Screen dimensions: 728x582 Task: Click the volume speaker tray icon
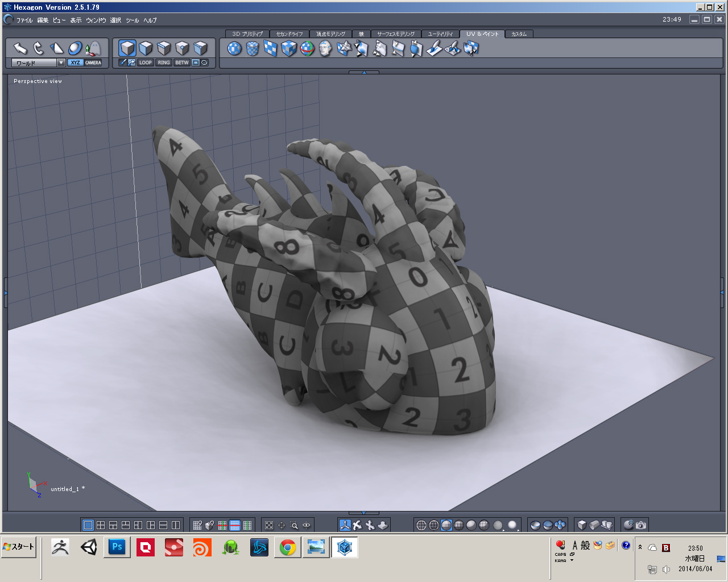pos(666,569)
